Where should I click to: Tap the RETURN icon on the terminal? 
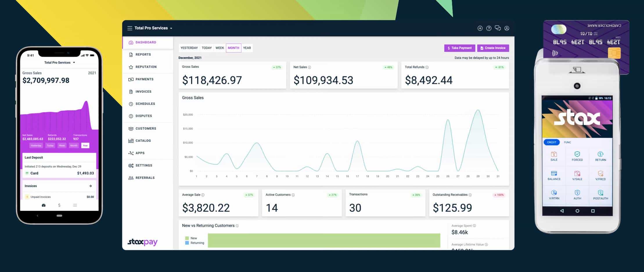[x=600, y=156]
